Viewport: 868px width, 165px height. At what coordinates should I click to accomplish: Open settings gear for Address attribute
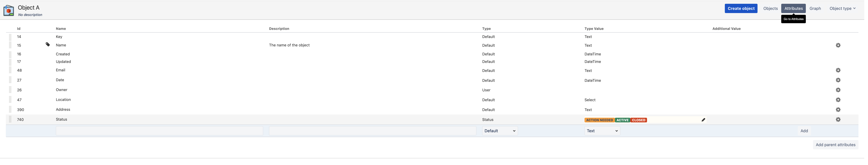coord(841,110)
